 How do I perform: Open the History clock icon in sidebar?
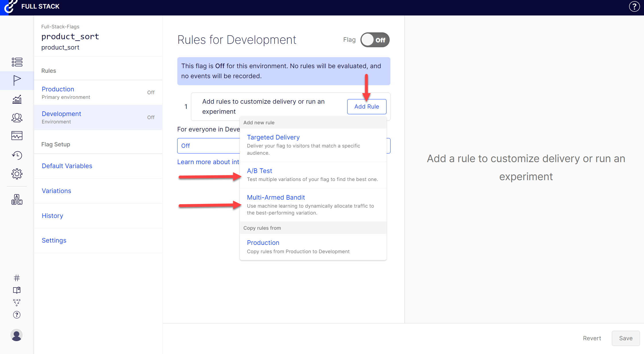(x=17, y=155)
